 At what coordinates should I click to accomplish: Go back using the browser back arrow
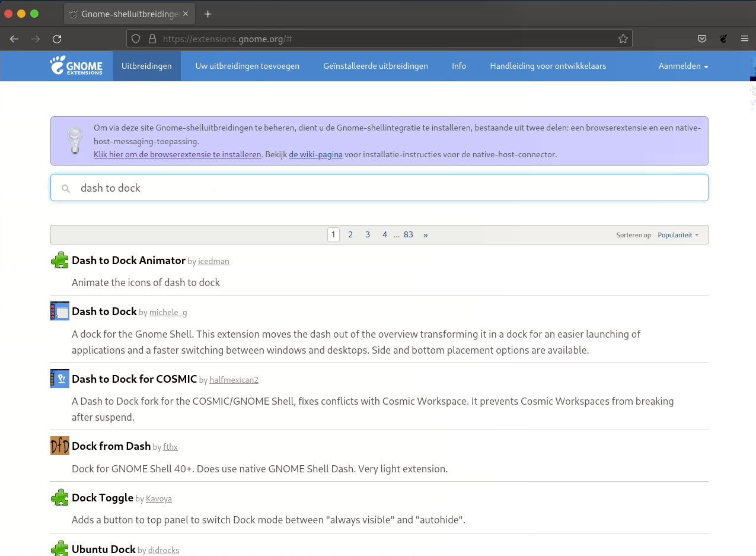click(x=14, y=39)
